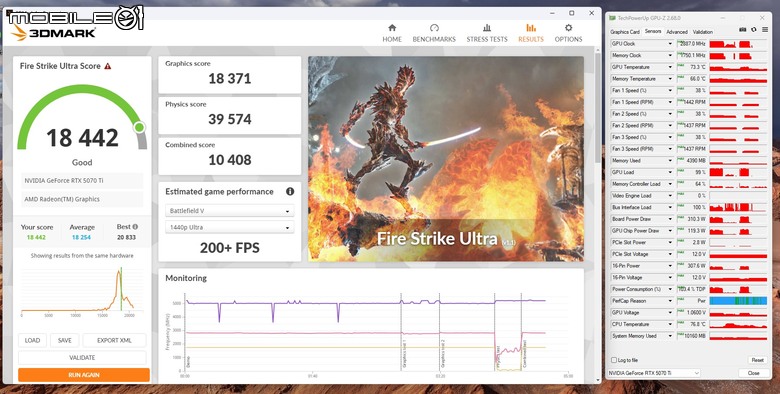
Task: Expand the PerfCap Reason sensor dropdown
Action: point(670,301)
